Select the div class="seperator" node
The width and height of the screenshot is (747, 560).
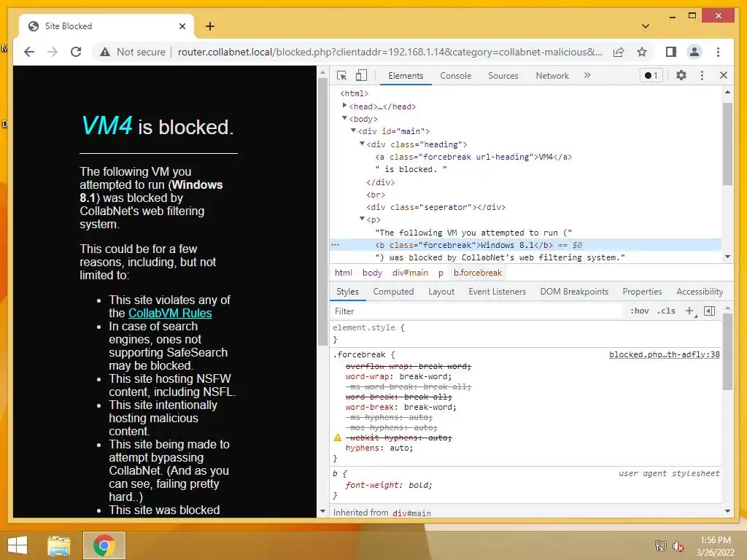[x=436, y=207]
